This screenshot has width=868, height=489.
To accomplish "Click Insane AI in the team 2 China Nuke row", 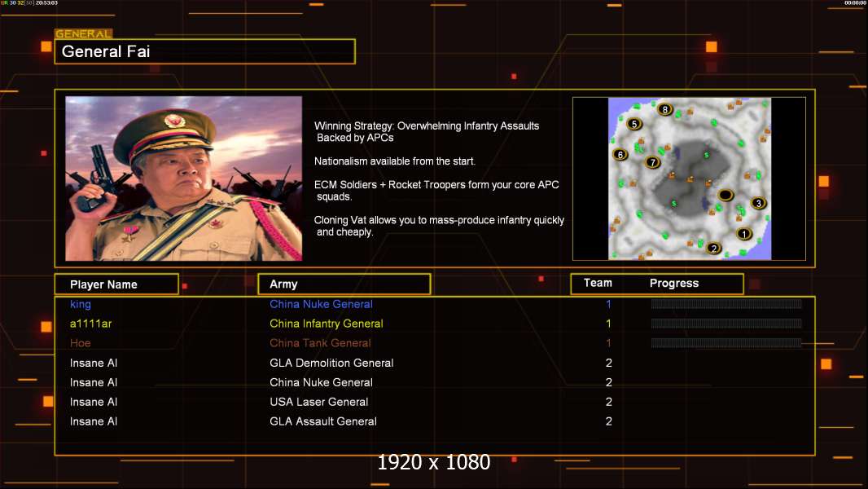I will click(94, 382).
